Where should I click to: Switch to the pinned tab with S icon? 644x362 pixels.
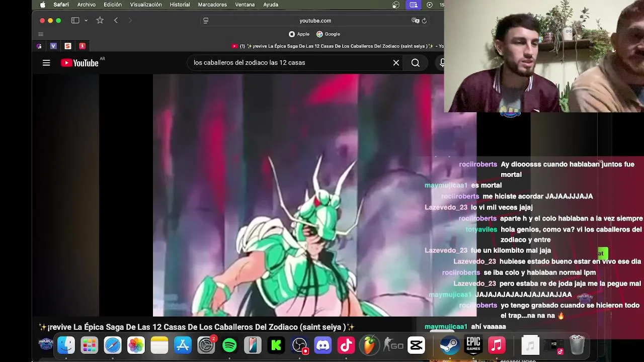68,46
